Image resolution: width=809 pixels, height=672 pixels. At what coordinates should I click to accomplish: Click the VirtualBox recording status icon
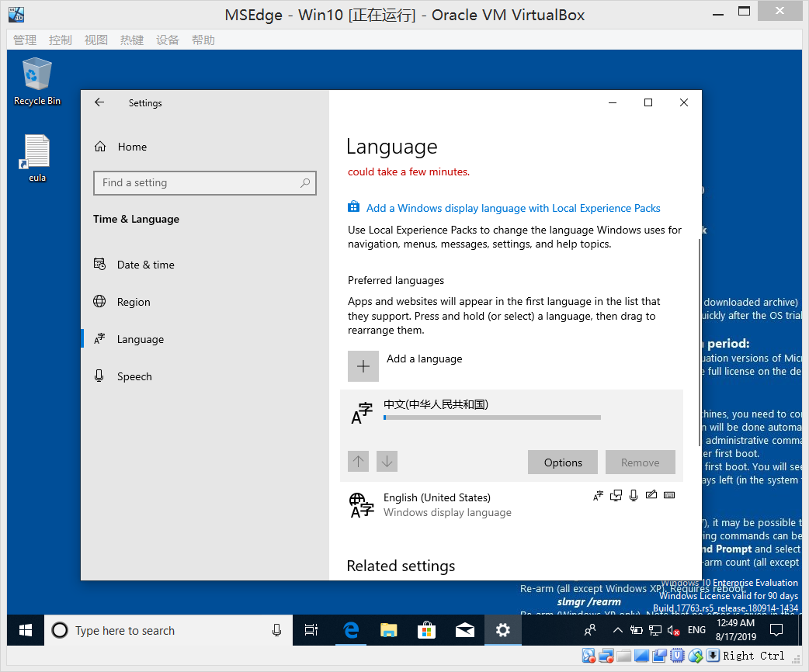[x=659, y=656]
